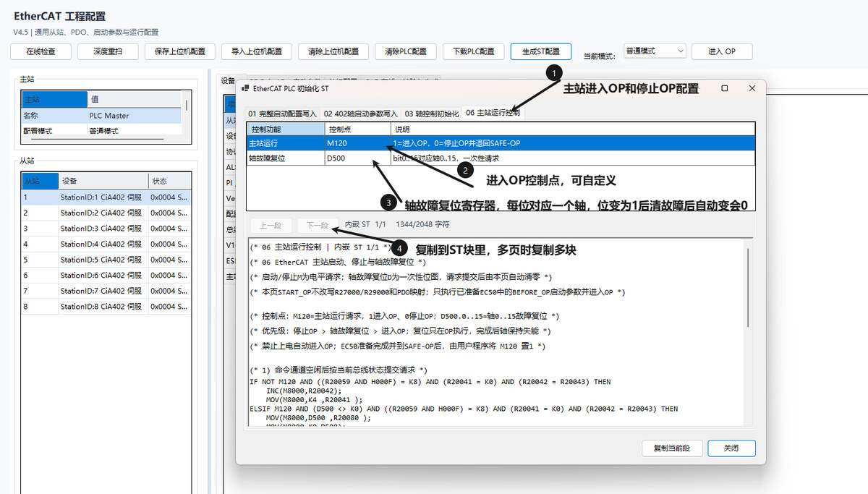868x494 pixels.
Task: Click the 说明 column header in dialog
Action: 572,129
